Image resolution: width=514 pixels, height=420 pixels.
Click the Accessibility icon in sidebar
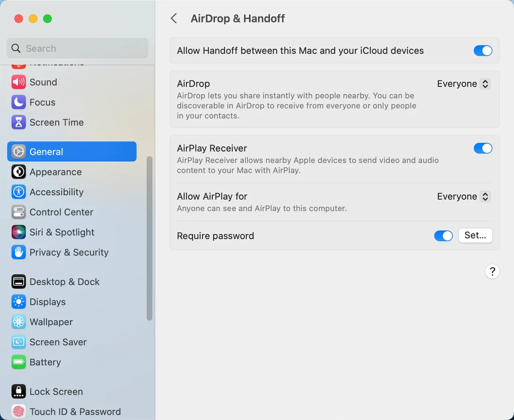tap(18, 192)
